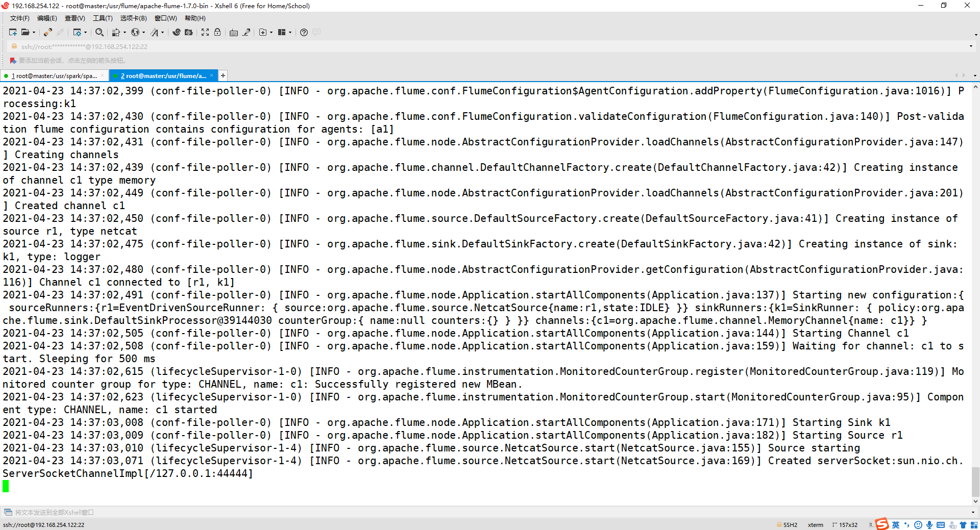The height and width of the screenshot is (530, 980).
Task: Open the 选项卡(B) menu
Action: coord(133,18)
